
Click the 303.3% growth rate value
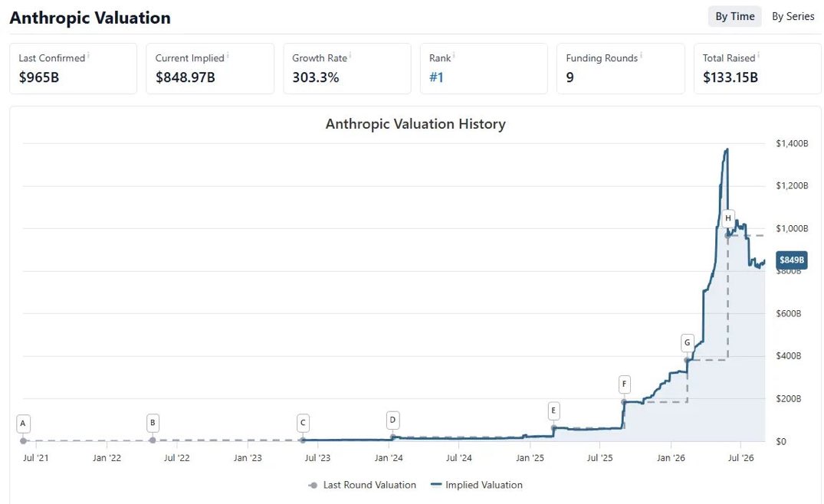(x=315, y=77)
